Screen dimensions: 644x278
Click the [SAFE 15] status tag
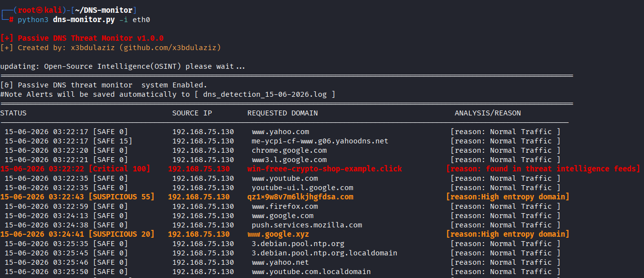(x=112, y=141)
